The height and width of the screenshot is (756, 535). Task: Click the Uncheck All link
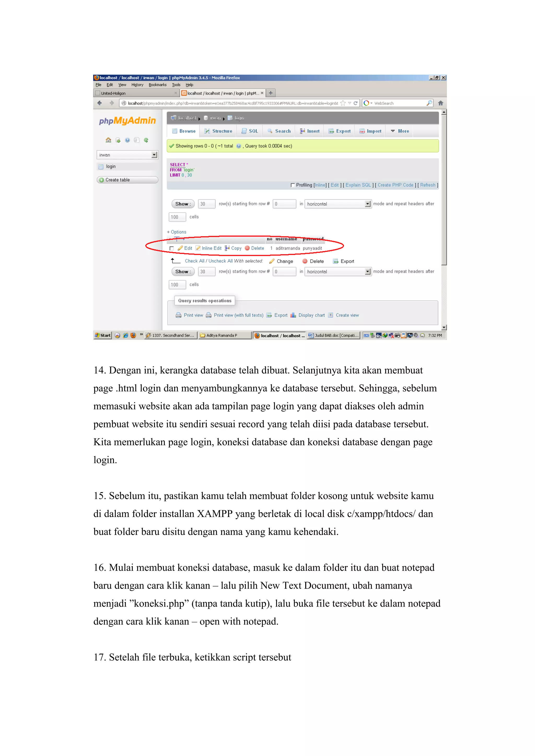(x=220, y=261)
